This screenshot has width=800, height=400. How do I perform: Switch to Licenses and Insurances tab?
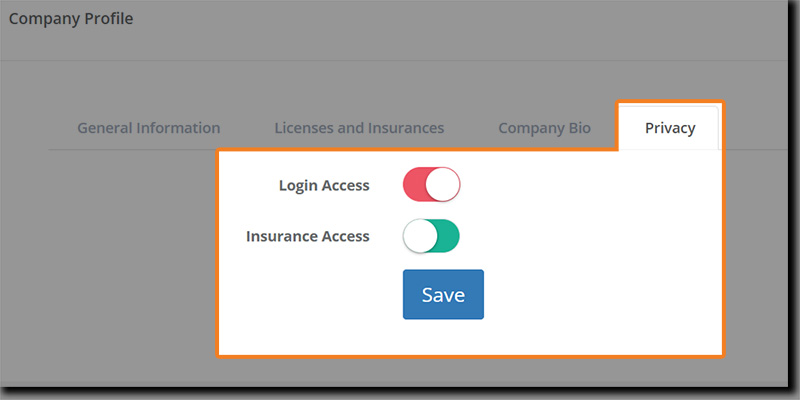click(359, 128)
